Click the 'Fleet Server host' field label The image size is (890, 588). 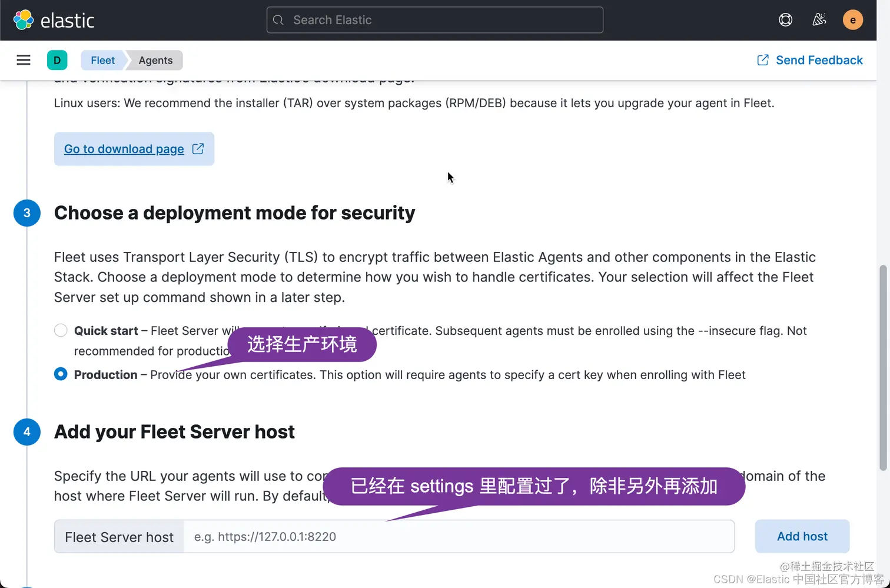coord(119,537)
